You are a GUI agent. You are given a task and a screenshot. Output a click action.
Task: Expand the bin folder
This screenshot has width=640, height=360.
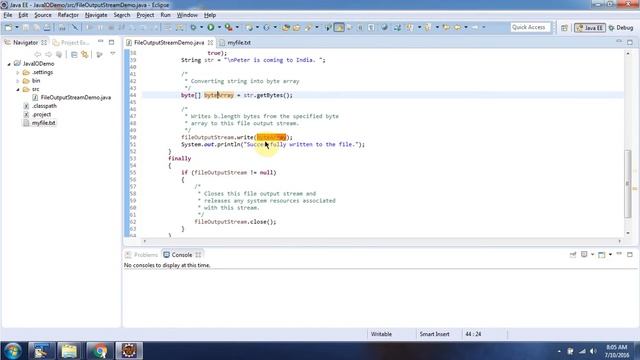pyautogui.click(x=18, y=81)
